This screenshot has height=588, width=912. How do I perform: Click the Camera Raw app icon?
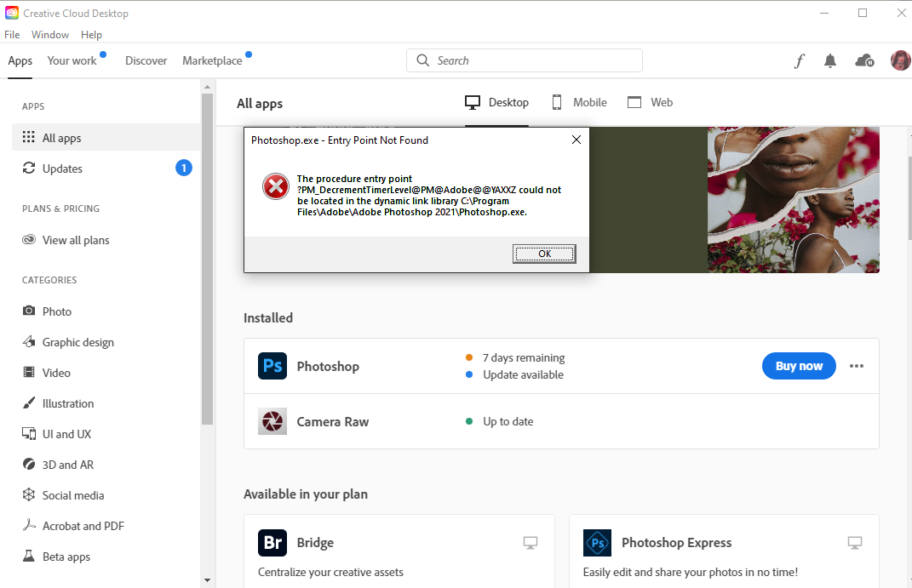tap(272, 421)
